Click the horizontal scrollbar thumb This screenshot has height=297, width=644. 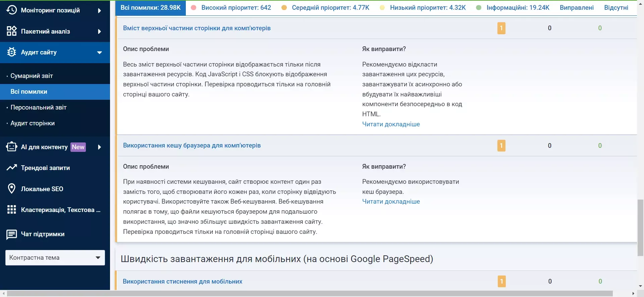pyautogui.click(x=310, y=294)
